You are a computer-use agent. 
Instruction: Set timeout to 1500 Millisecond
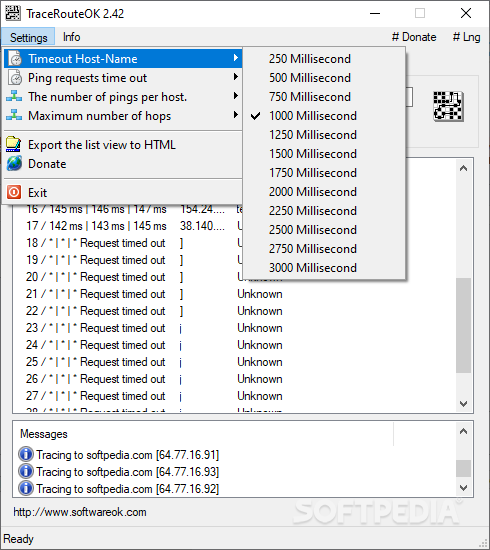tap(324, 154)
